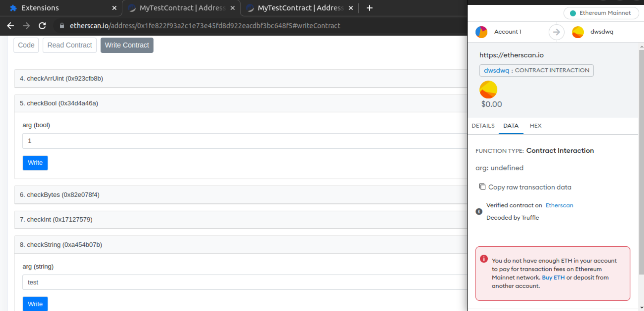Click the Account 1 avatar icon
This screenshot has width=644, height=311.
coord(481,32)
